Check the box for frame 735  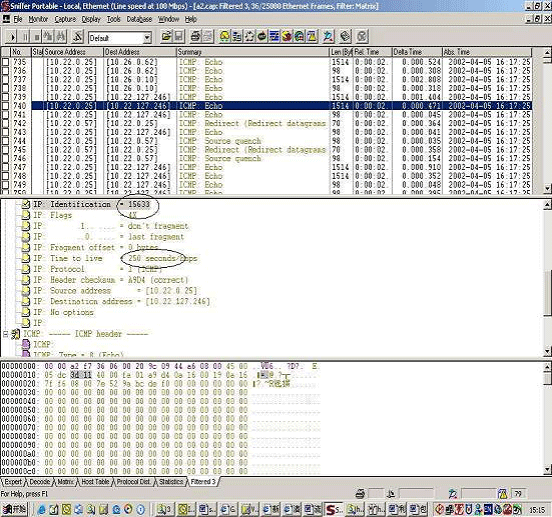click(5, 62)
